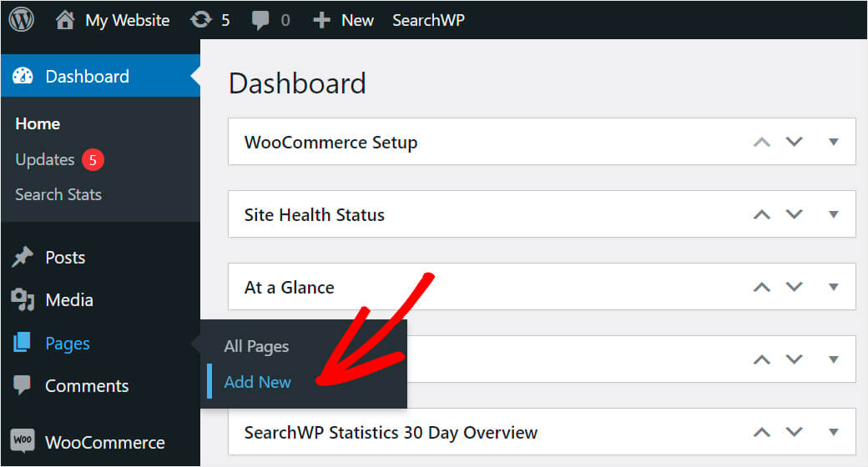Click the red Updates count badge

[x=93, y=160]
